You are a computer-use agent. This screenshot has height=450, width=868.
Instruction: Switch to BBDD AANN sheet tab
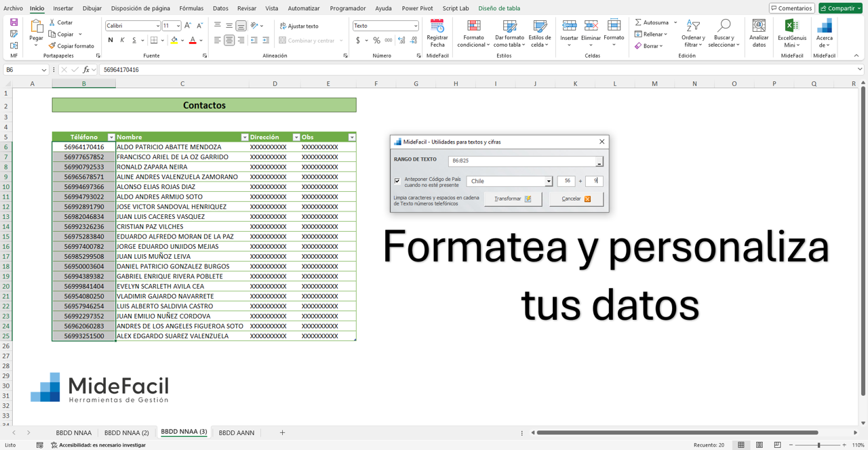coord(236,432)
